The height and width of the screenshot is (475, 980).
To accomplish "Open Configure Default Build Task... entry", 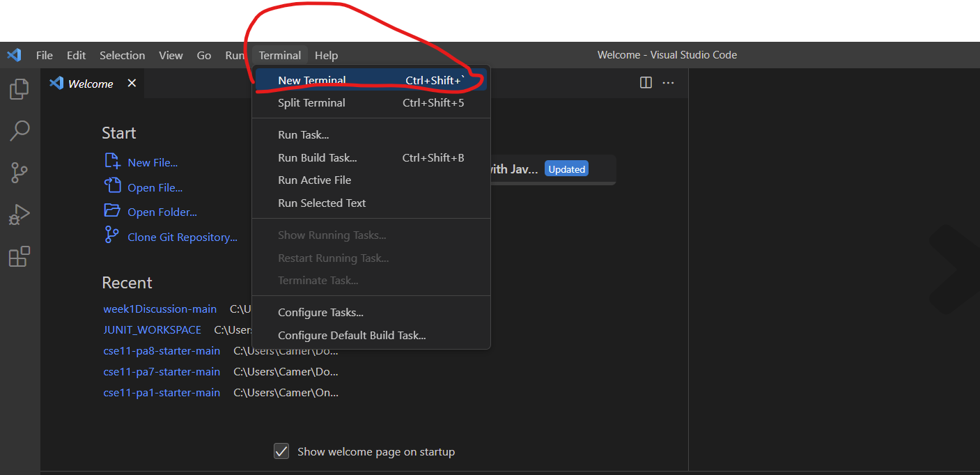I will pyautogui.click(x=352, y=336).
